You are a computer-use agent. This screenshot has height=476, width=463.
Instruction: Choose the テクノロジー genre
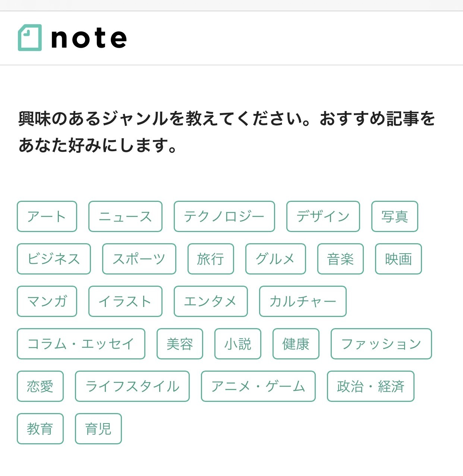tap(224, 216)
